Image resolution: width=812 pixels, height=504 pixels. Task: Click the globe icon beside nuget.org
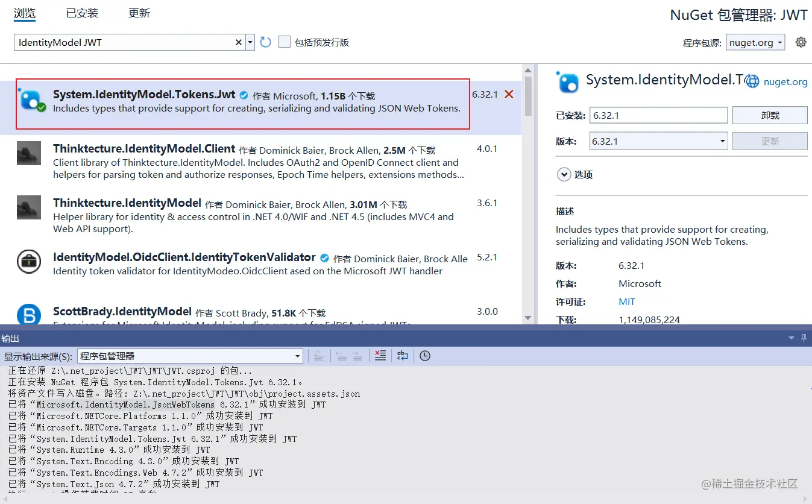point(752,81)
